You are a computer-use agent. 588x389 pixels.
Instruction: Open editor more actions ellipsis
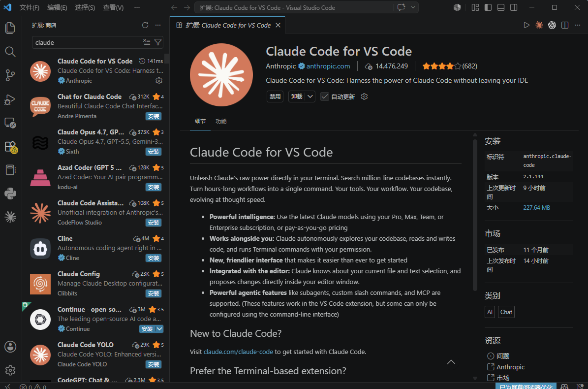click(578, 25)
